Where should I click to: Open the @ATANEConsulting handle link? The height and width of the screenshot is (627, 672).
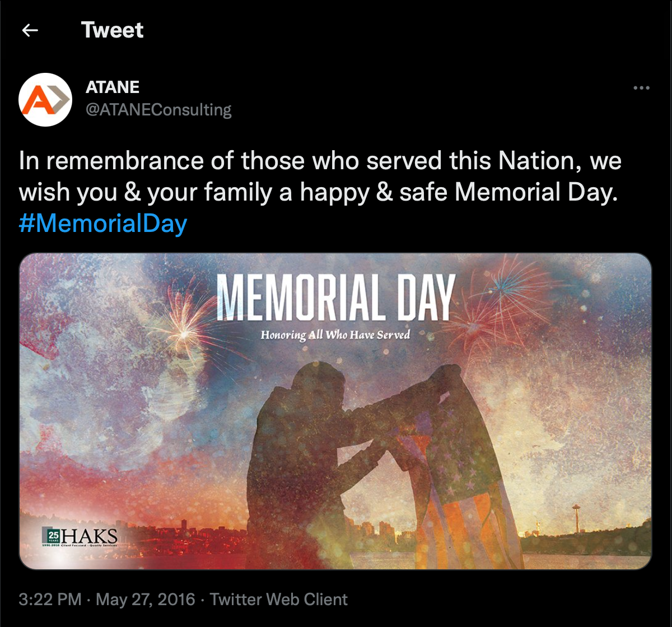(x=158, y=110)
